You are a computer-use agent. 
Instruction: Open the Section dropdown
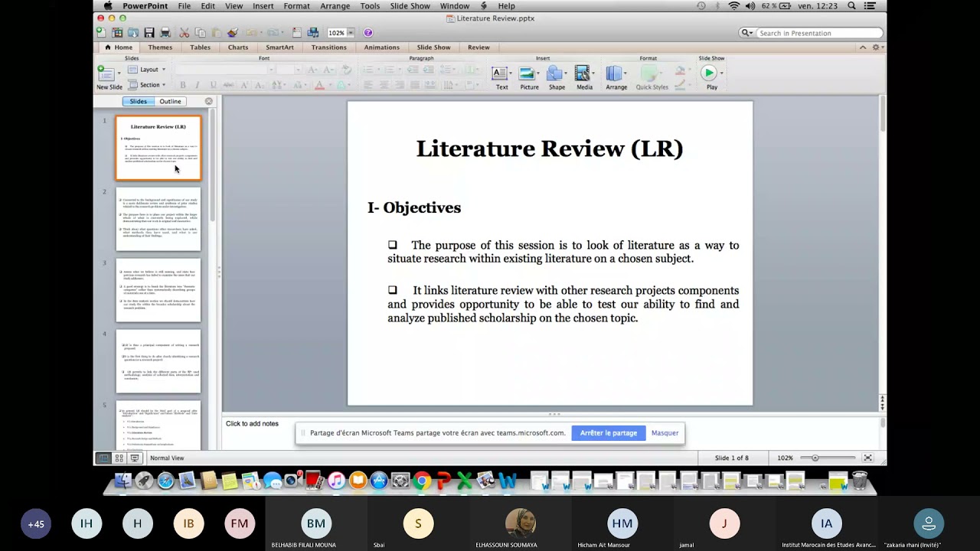pyautogui.click(x=147, y=85)
